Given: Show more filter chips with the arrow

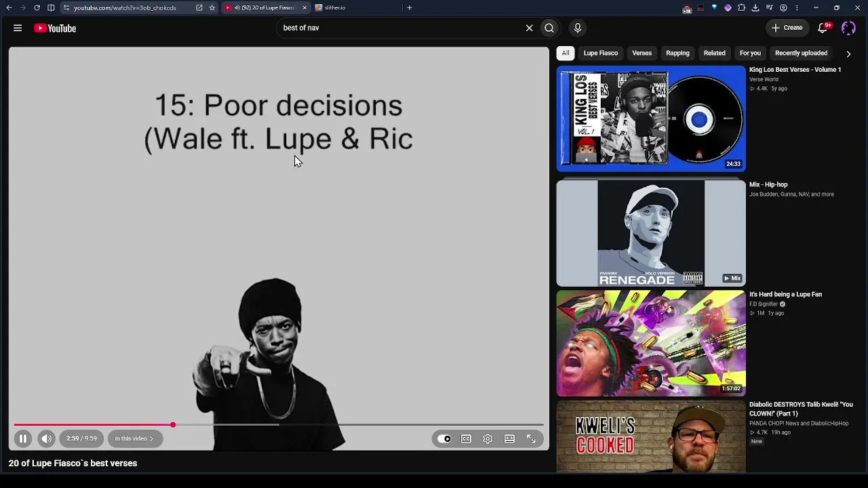Looking at the screenshot, I should pyautogui.click(x=848, y=54).
